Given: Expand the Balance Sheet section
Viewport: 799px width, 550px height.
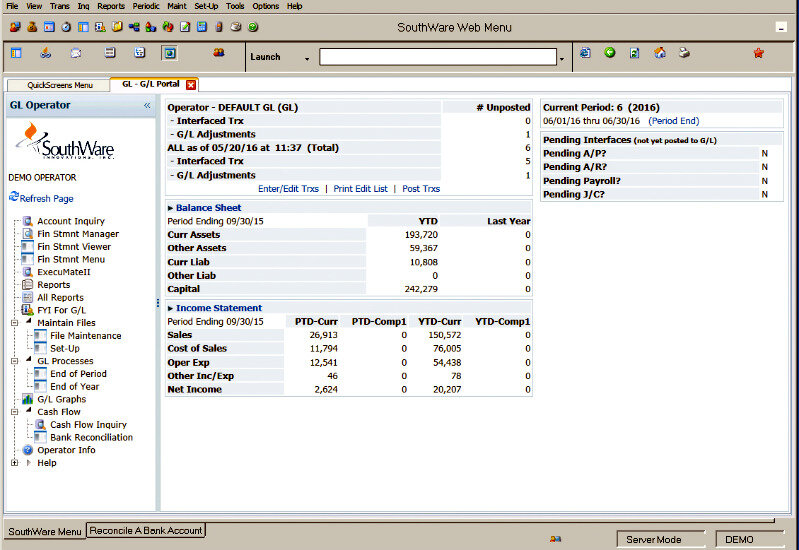Looking at the screenshot, I should (171, 208).
